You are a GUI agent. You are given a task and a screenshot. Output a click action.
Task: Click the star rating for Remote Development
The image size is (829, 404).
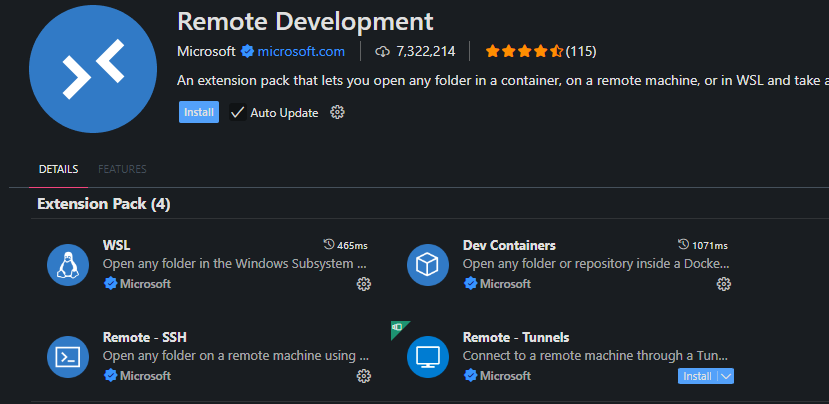tap(524, 51)
